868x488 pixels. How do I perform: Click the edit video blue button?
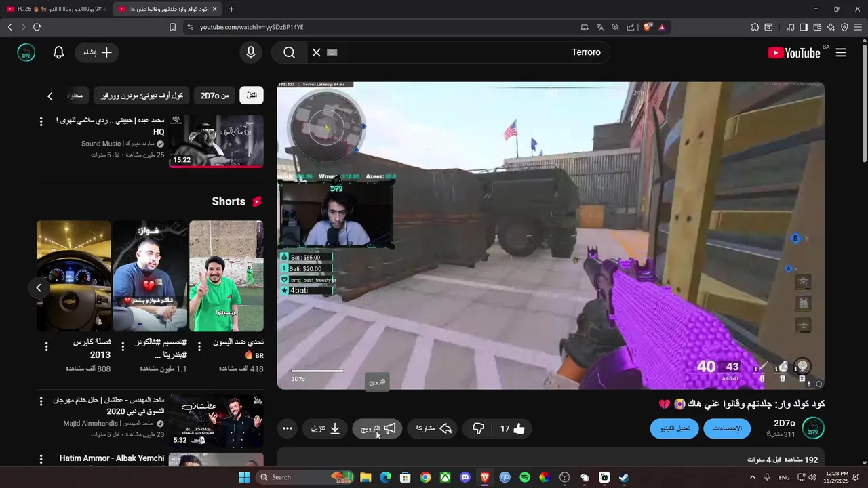point(674,428)
